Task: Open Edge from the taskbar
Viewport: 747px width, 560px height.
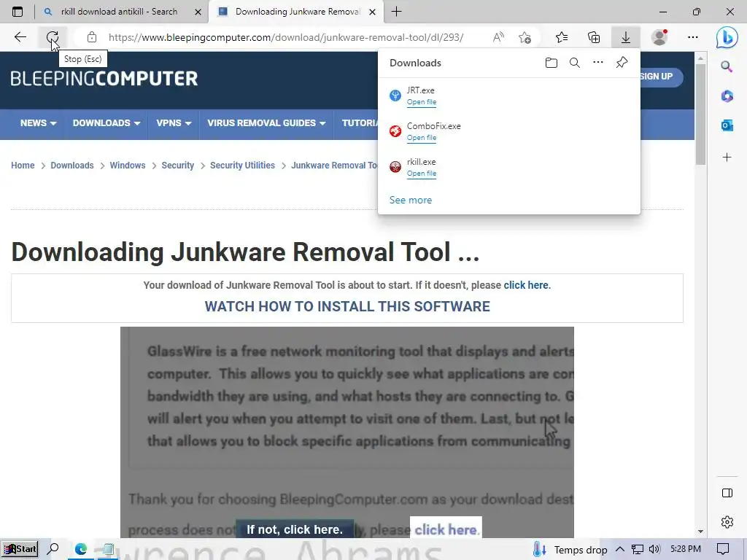Action: 80,549
